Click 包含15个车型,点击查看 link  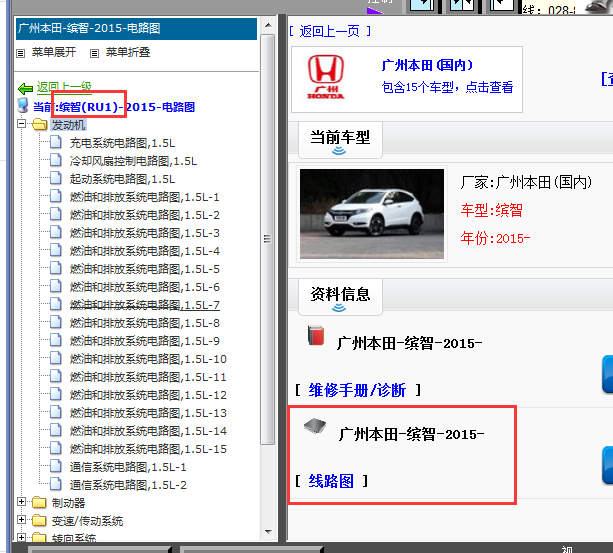(447, 87)
